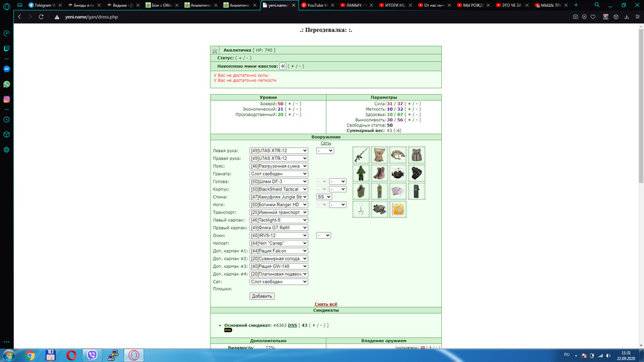The width and height of the screenshot is (644, 362).
Task: Open the DSS syndicate link
Action: [292, 325]
